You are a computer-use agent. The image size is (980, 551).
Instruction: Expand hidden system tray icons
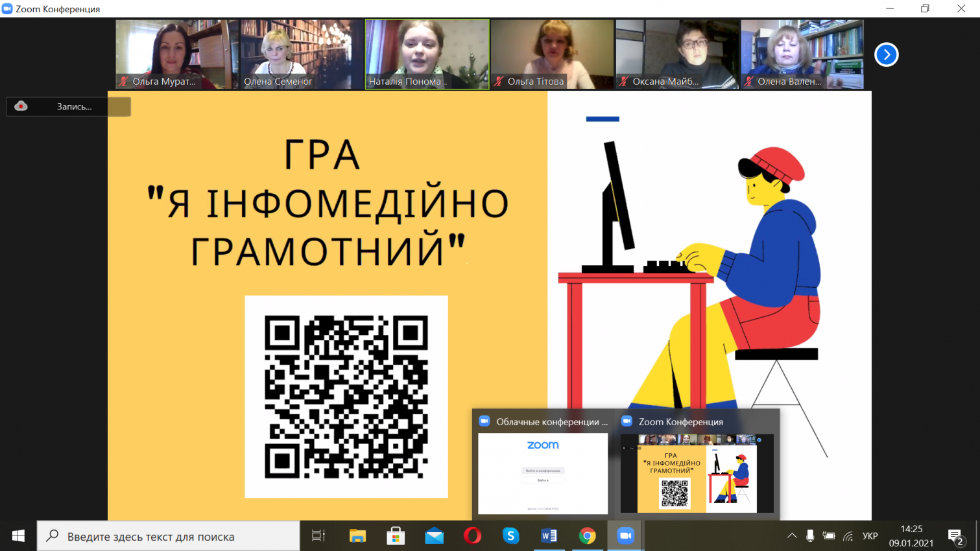[792, 536]
